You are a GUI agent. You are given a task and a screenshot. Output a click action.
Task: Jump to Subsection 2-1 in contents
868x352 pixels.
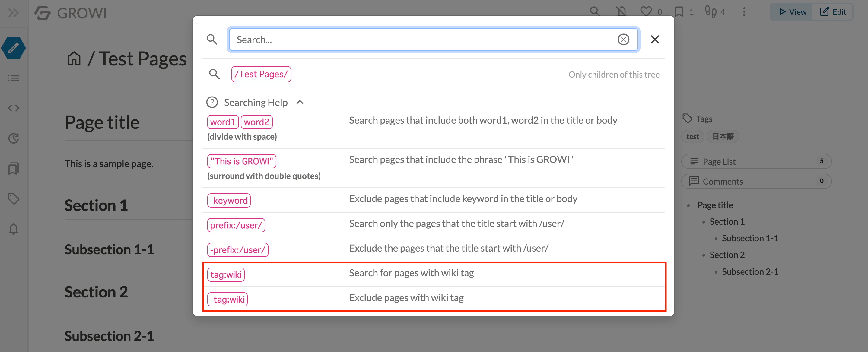pyautogui.click(x=750, y=271)
